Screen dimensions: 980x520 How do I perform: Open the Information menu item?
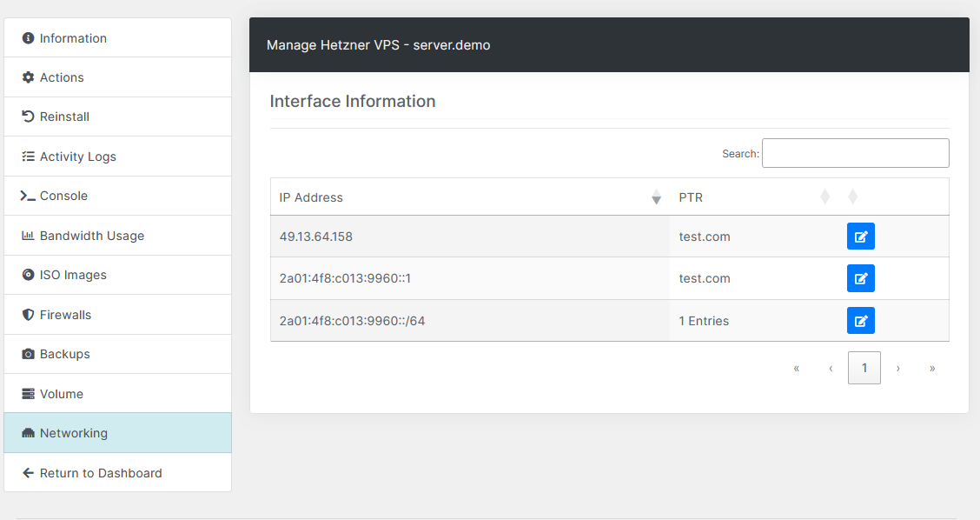73,38
